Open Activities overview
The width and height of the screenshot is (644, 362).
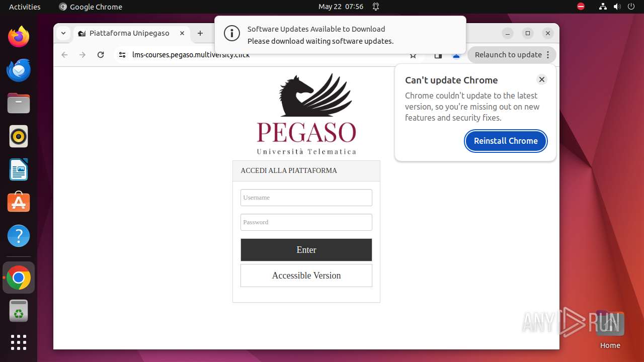click(x=25, y=7)
